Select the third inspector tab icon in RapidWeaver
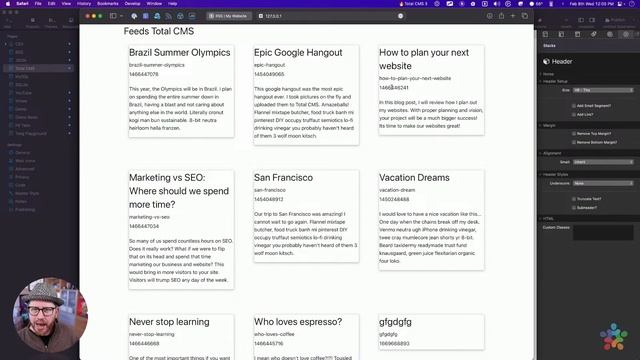 pyautogui.click(x=577, y=34)
